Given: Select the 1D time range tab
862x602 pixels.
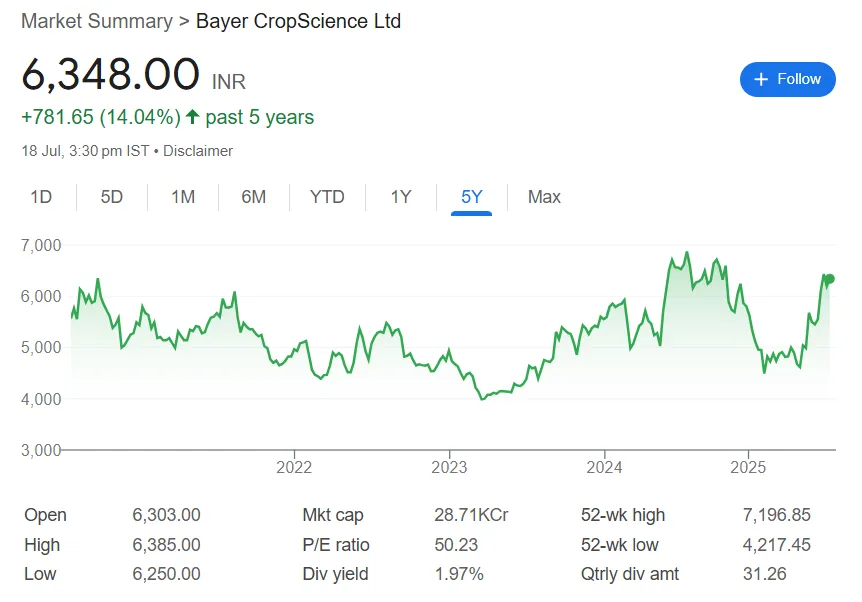Looking at the screenshot, I should click(41, 197).
